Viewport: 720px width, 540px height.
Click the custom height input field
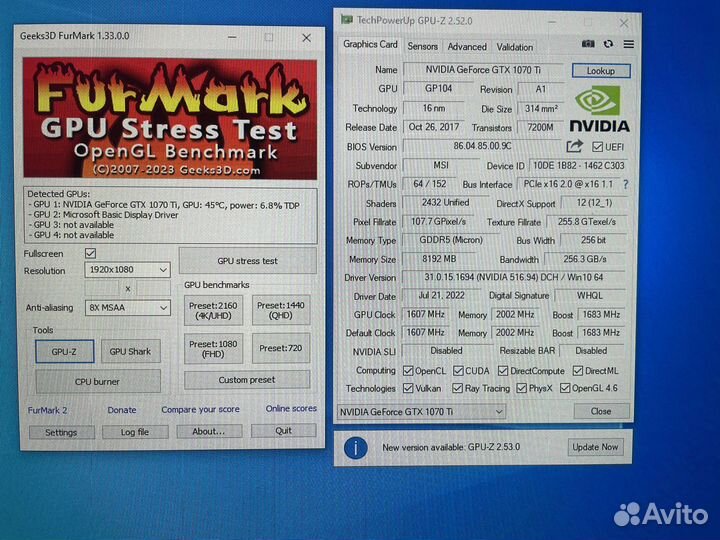tap(153, 288)
